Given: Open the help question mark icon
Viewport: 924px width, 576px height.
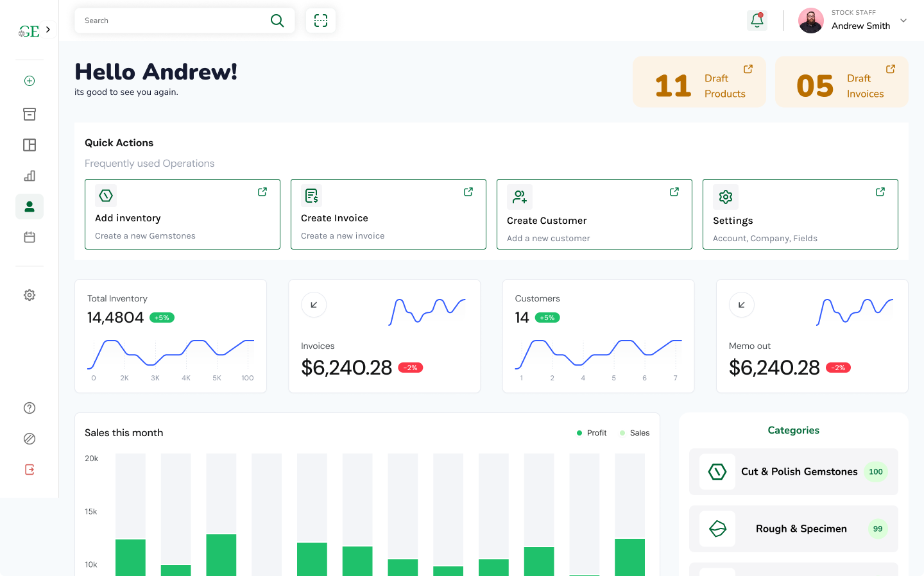Looking at the screenshot, I should pos(30,408).
